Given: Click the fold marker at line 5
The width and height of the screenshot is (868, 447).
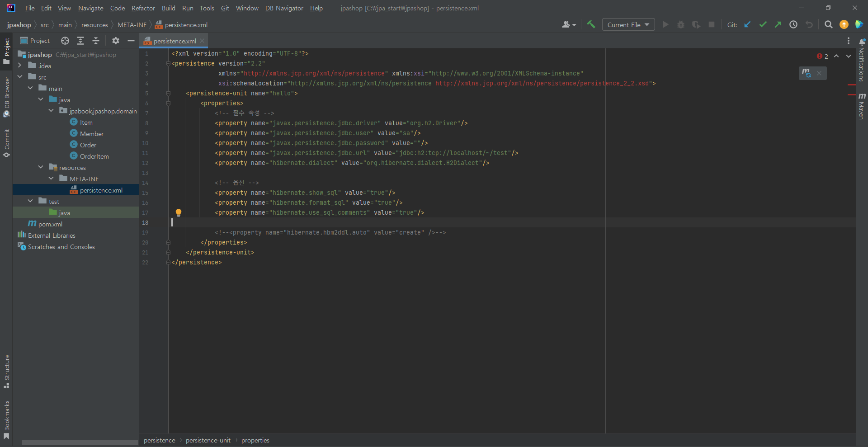Looking at the screenshot, I should (168, 93).
